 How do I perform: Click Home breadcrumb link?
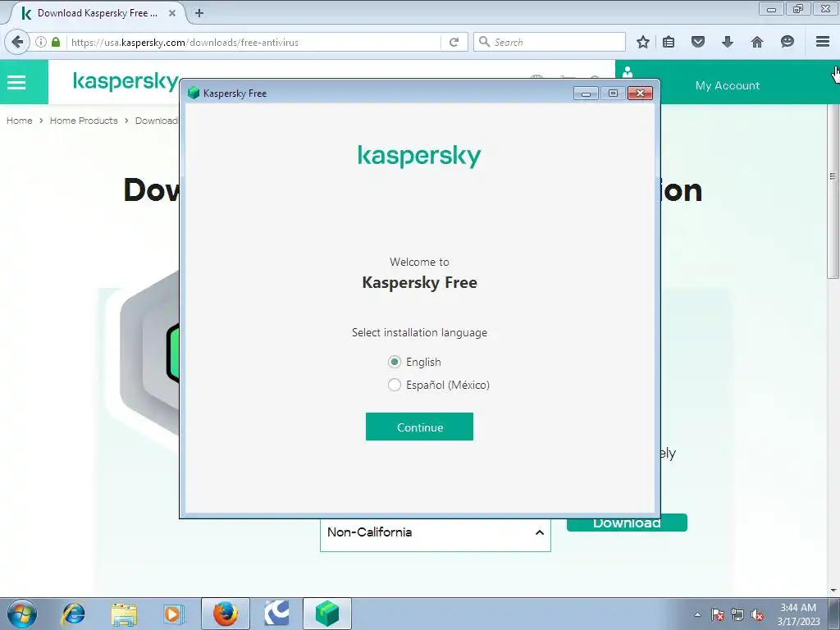pyautogui.click(x=20, y=121)
